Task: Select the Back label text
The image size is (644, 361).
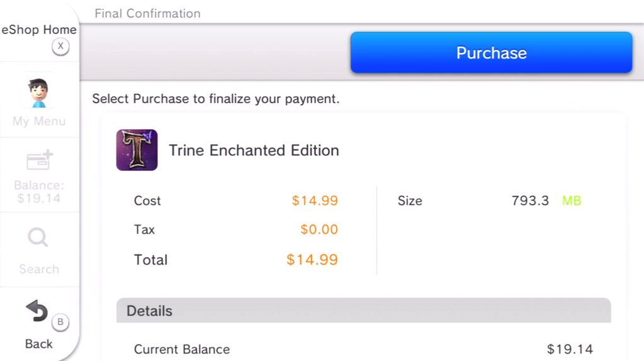Action: coord(39,343)
